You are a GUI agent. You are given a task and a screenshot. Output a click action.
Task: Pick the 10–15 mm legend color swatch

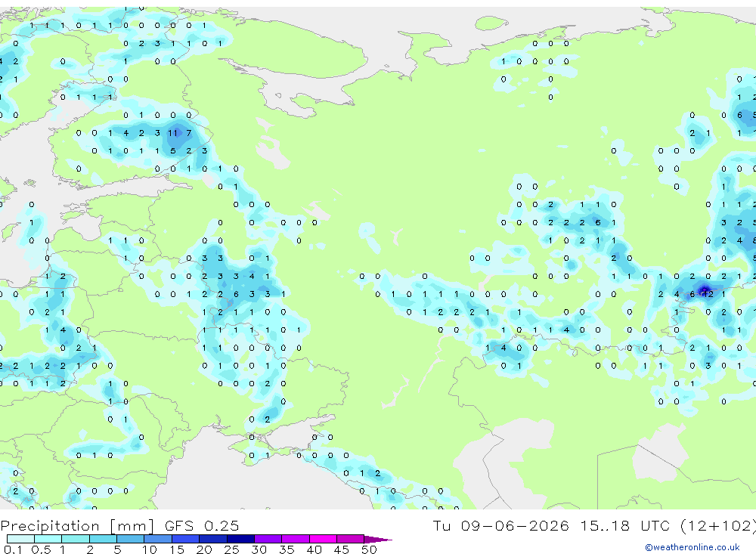[x=158, y=539]
